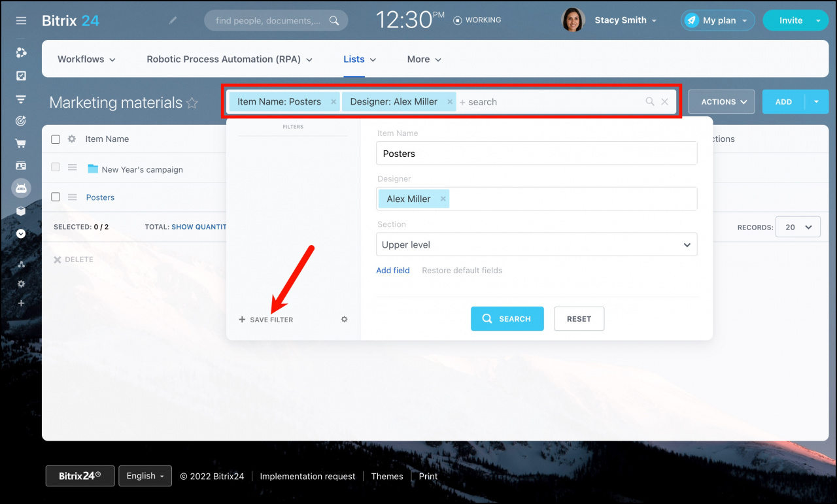Open the contact card icon in sidebar
This screenshot has height=504, width=837.
[21, 166]
